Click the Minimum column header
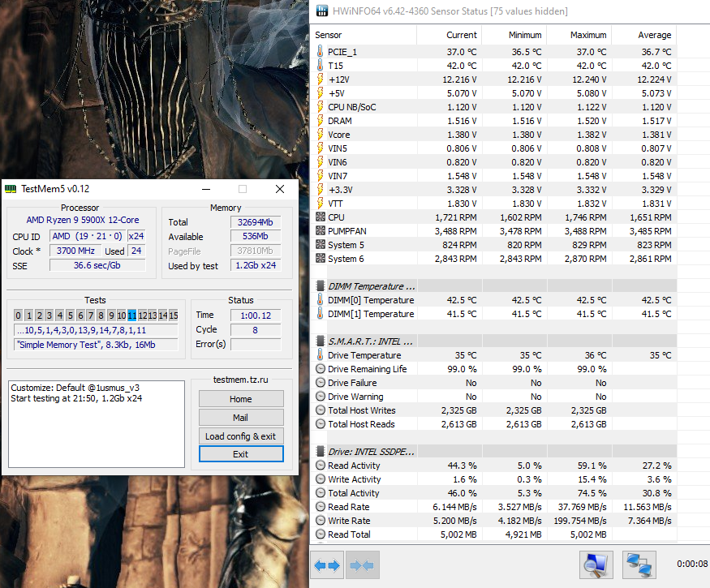 [x=514, y=35]
